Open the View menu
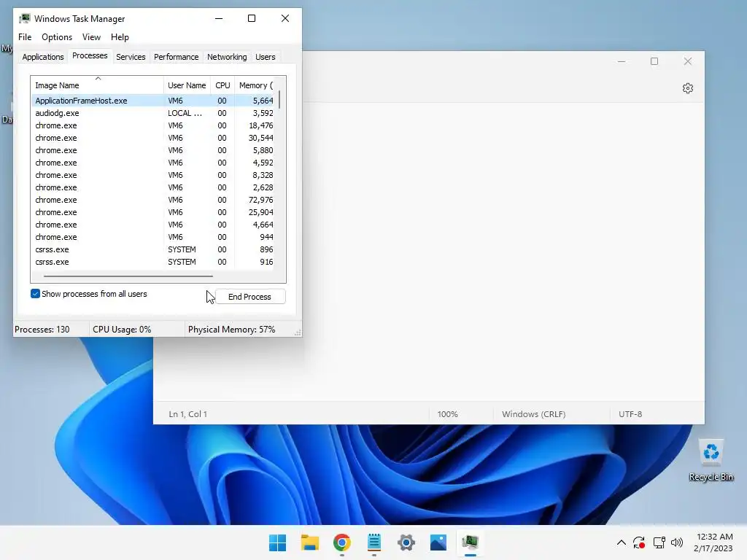 [x=91, y=37]
